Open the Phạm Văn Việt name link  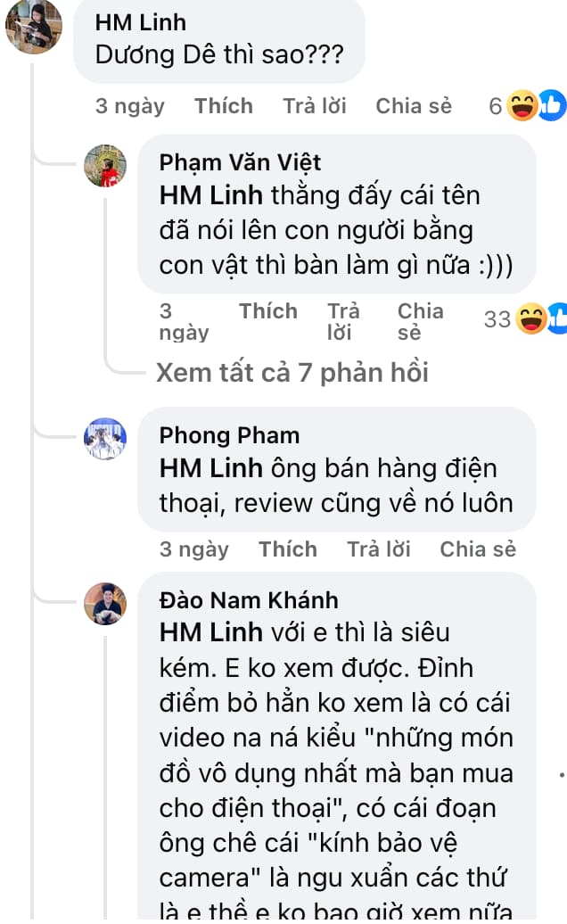coord(240,162)
